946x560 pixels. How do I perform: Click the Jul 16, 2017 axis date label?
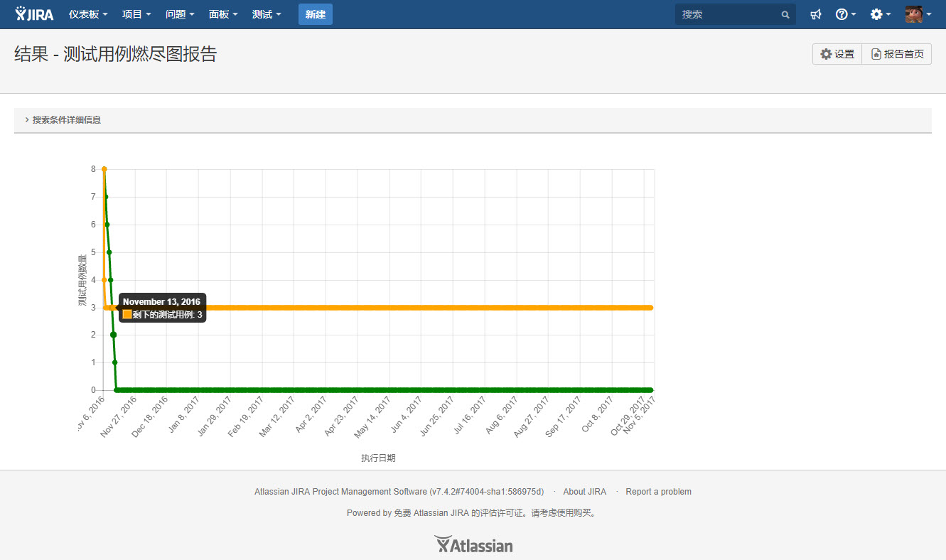click(471, 416)
